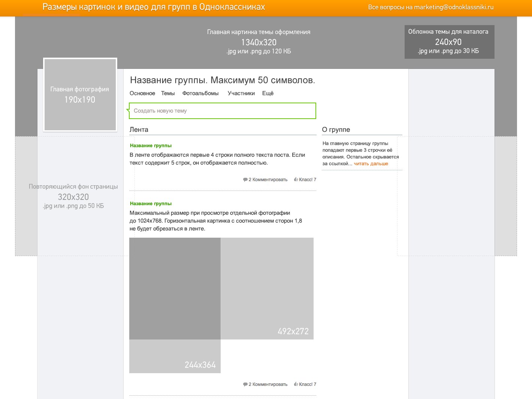This screenshot has height=399, width=532.
Task: Open the читать дальше link
Action: 371,164
